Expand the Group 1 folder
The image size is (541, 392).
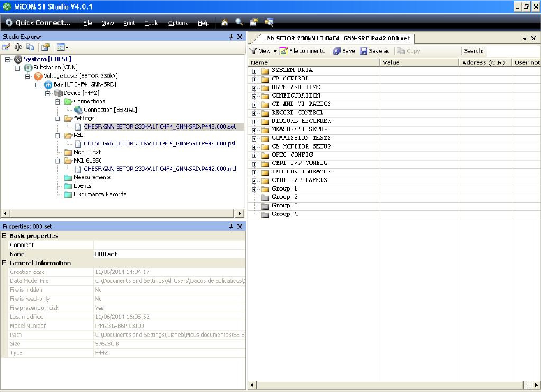tap(255, 189)
